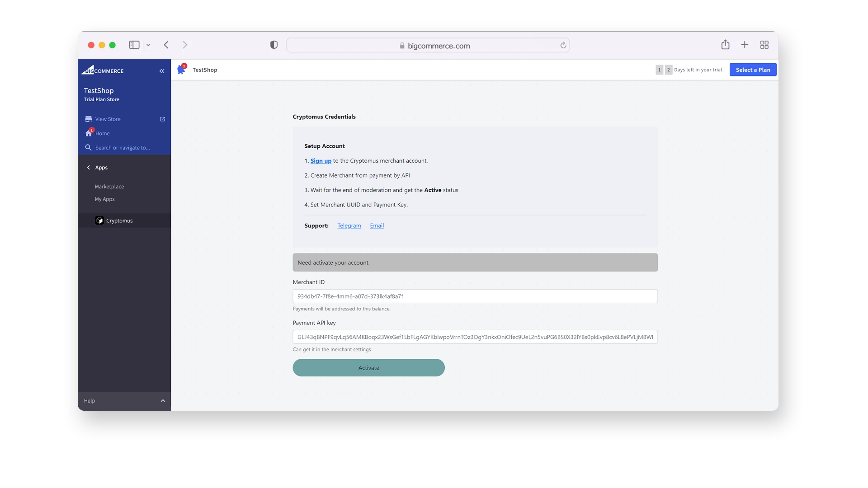Open the Sign up link

[321, 161]
